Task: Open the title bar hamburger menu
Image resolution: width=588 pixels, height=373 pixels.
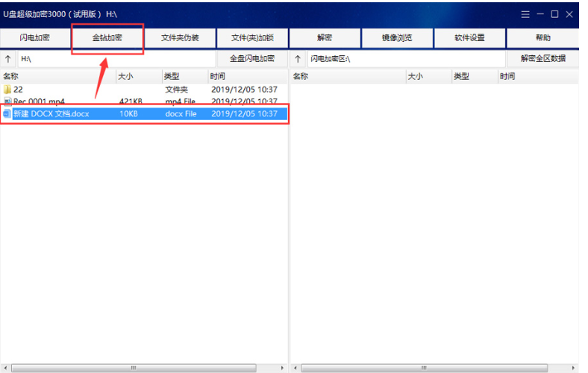Action: point(525,14)
